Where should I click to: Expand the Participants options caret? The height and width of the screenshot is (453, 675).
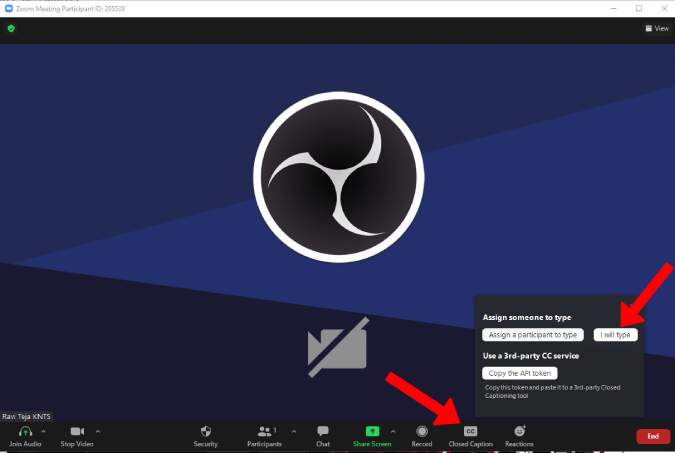tap(294, 431)
